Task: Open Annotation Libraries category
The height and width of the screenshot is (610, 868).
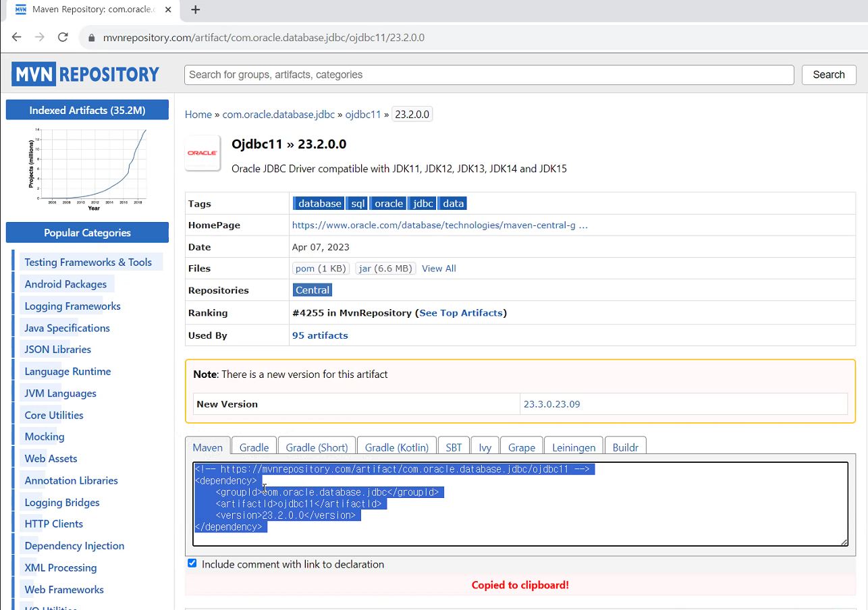Action: point(72,480)
